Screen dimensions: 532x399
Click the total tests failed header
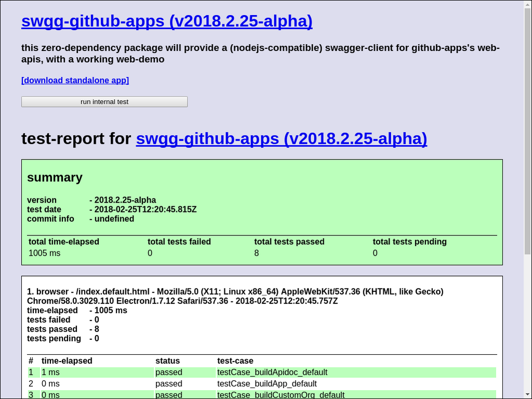(179, 242)
